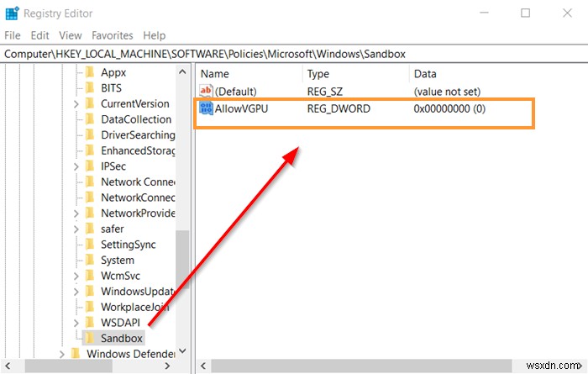The height and width of the screenshot is (374, 588).
Task: Click tree pane scroll up arrow
Action: [182, 71]
